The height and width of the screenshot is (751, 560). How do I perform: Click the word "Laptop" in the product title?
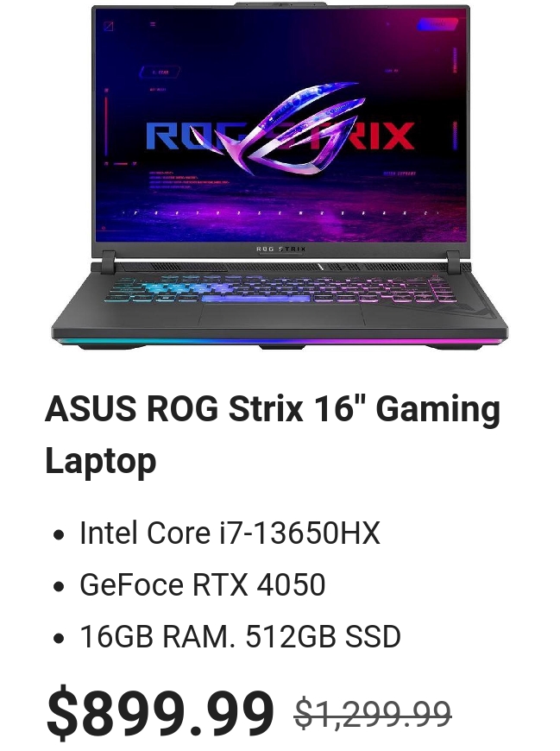click(x=101, y=461)
